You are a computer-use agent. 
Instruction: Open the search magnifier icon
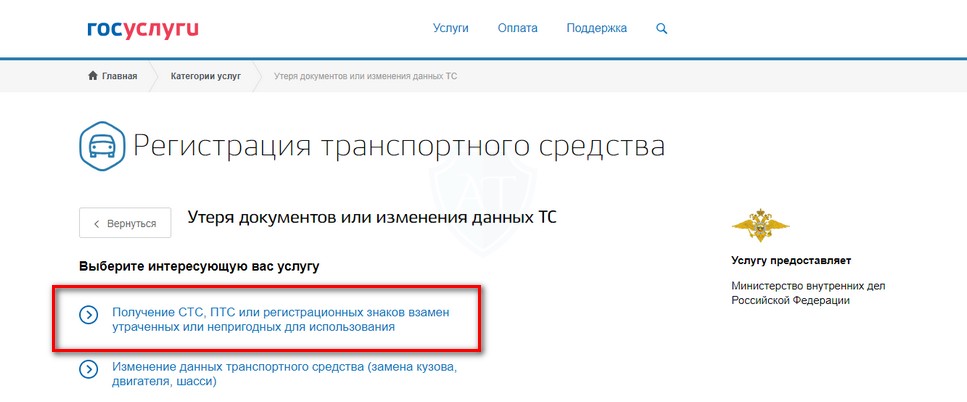(x=662, y=28)
